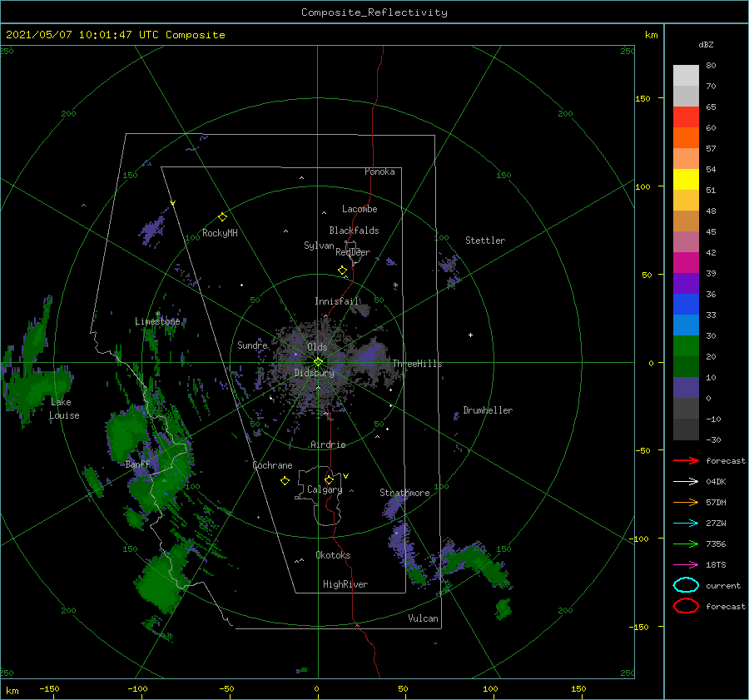This screenshot has height=700, width=749.
Task: Click the Lake Louise label
Action: 64,409
